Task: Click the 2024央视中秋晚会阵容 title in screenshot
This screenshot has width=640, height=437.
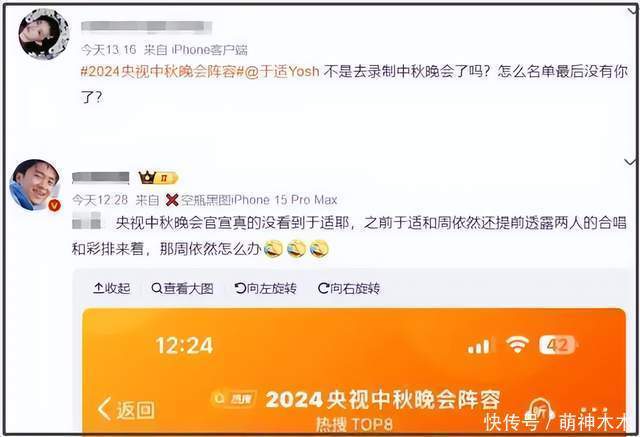Action: tap(383, 399)
